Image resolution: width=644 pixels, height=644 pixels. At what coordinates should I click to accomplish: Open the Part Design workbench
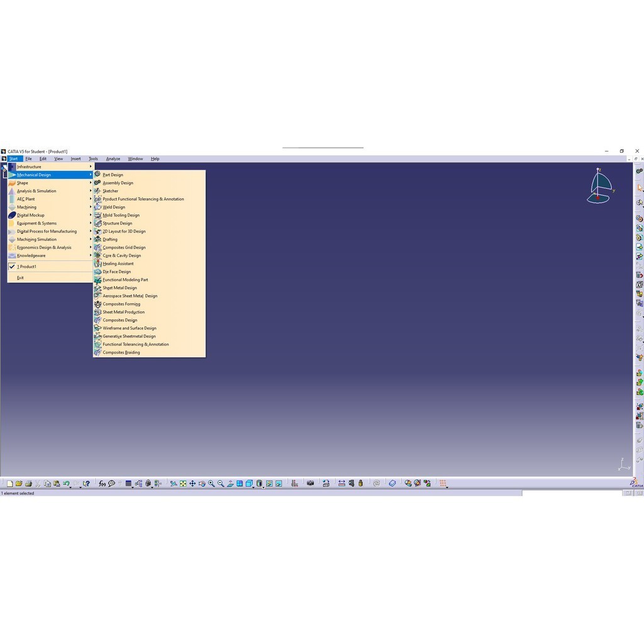[113, 175]
